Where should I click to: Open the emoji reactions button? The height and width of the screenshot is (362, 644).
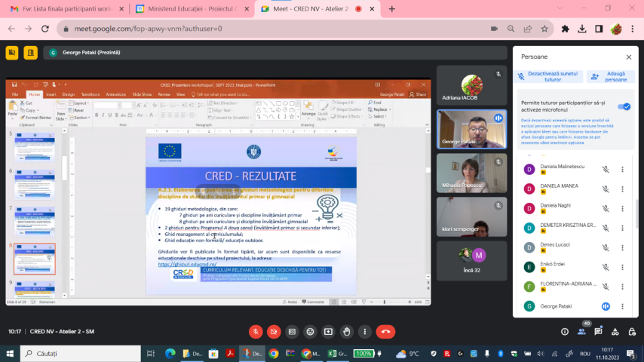(310, 331)
